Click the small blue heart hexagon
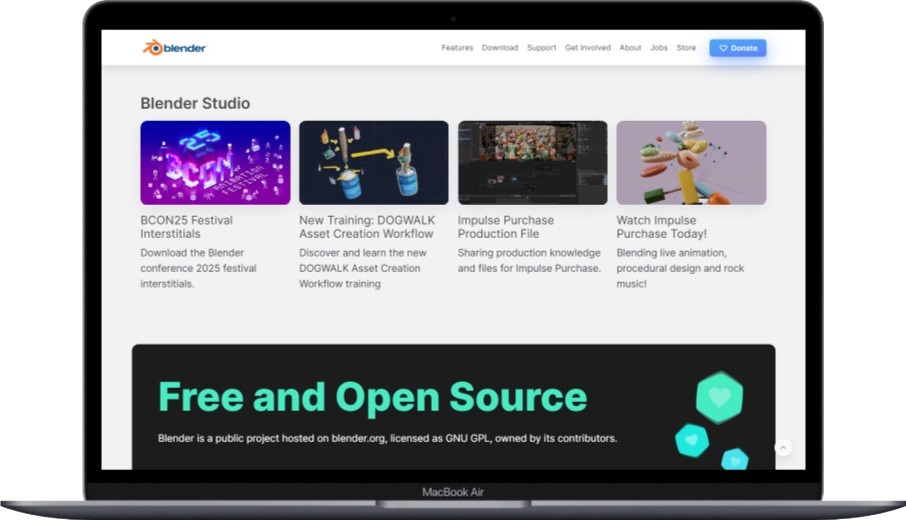 pos(735,459)
